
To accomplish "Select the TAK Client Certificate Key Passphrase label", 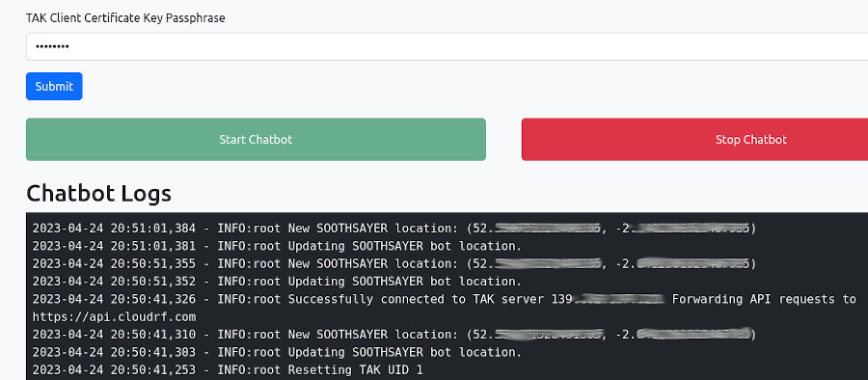I will [125, 17].
